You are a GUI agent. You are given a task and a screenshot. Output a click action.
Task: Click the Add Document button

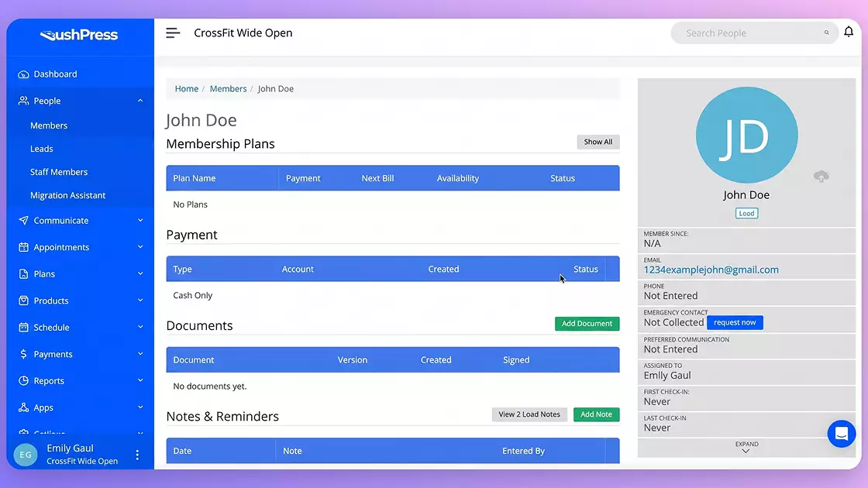[587, 324]
